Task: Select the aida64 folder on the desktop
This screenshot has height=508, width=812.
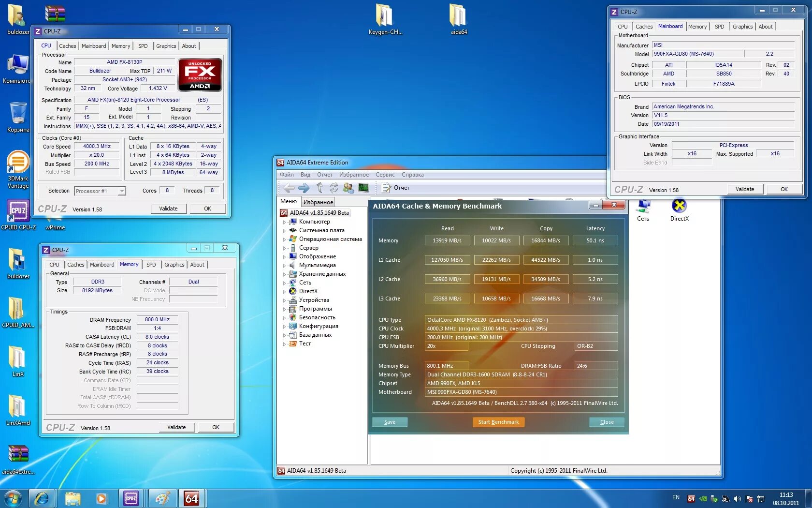Action: point(459,19)
